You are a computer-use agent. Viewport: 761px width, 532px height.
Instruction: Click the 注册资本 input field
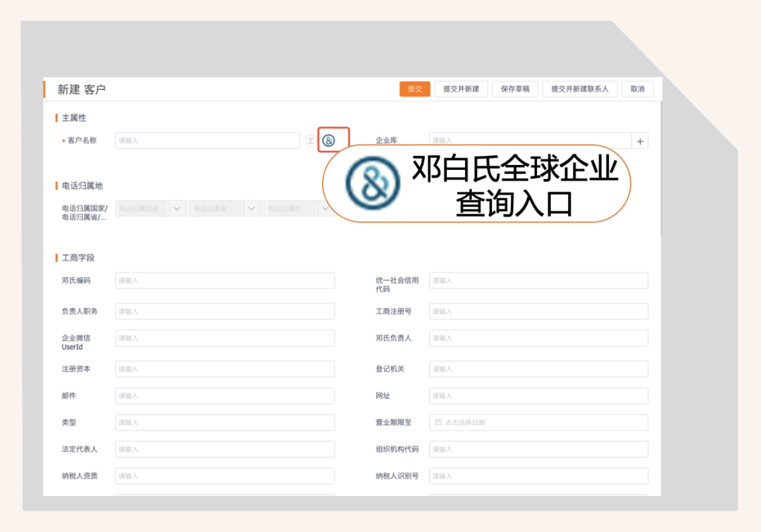(225, 369)
